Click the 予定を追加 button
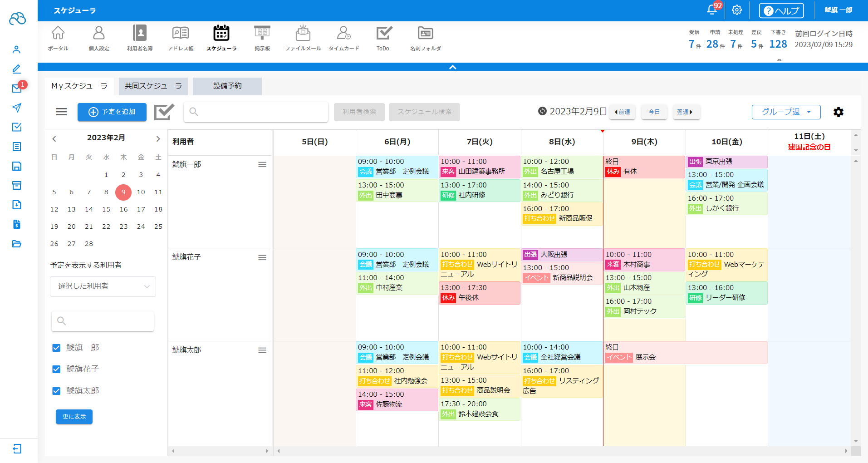The height and width of the screenshot is (463, 868). click(112, 112)
